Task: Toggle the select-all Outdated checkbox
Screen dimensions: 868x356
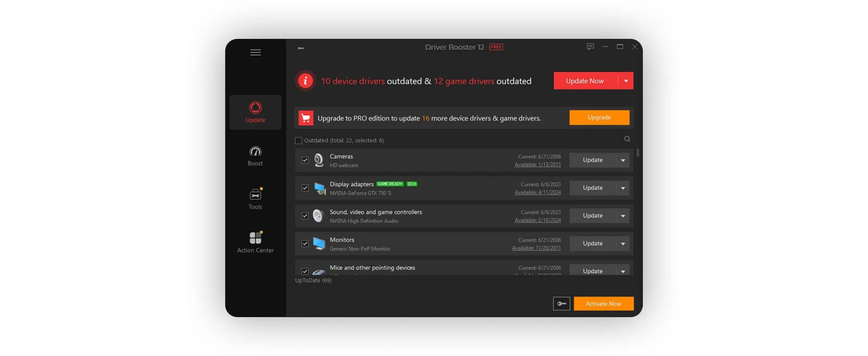Action: tap(298, 141)
